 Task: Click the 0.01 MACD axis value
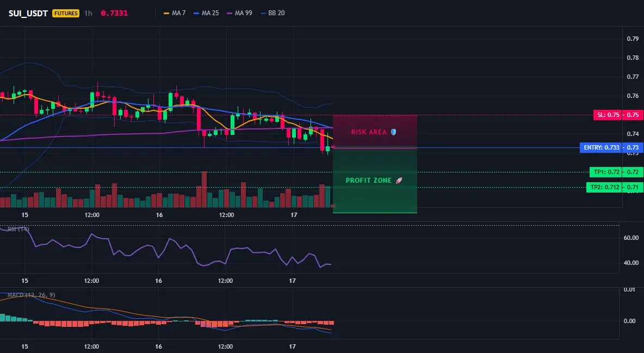coord(630,290)
